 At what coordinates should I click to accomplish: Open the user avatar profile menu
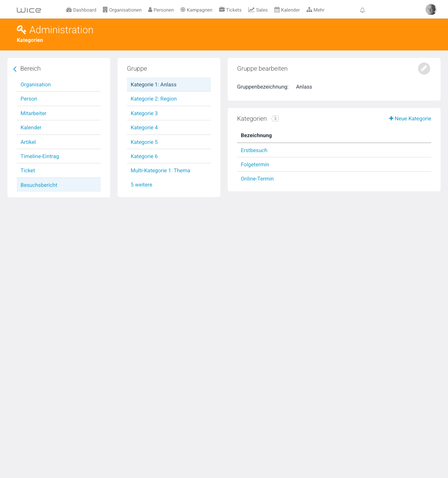coord(431,9)
